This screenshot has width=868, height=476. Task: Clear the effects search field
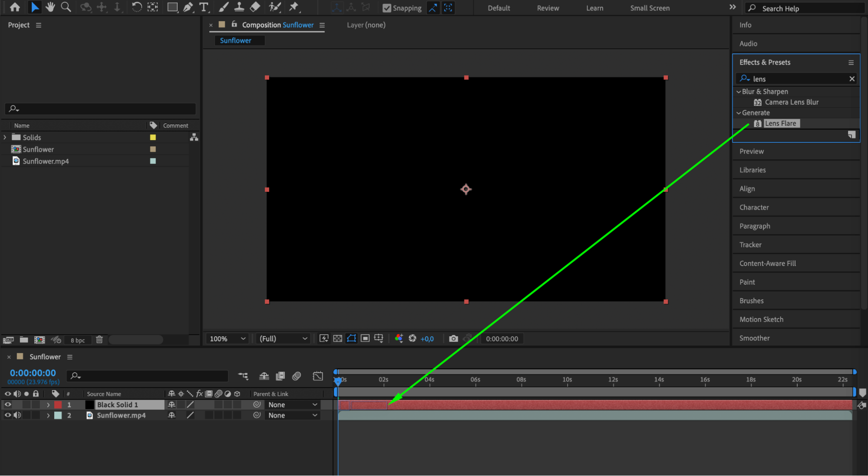click(851, 79)
